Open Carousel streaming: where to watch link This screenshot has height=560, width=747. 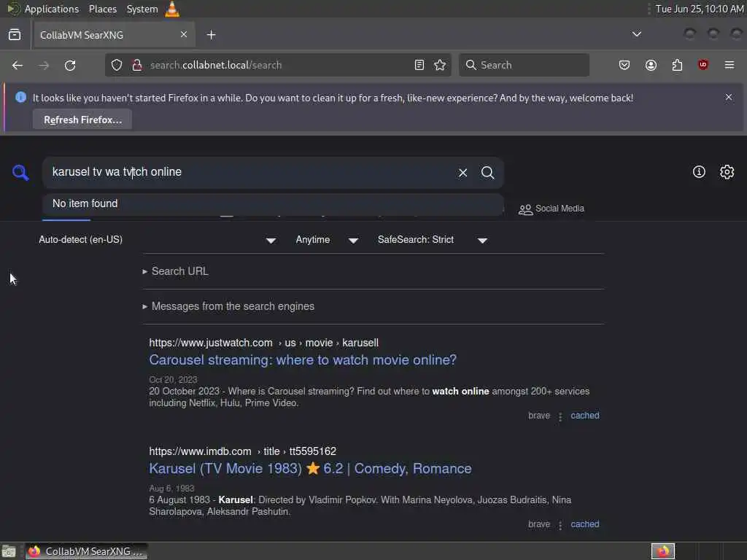303,360
